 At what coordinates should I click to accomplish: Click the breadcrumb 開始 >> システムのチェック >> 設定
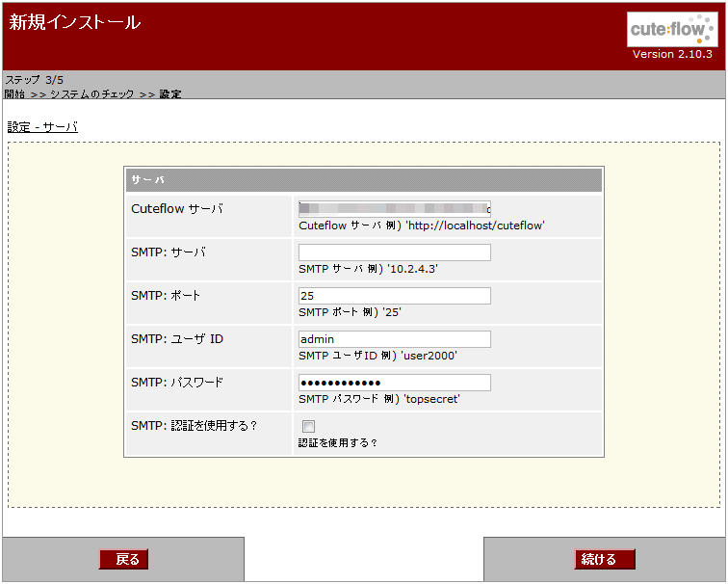click(x=92, y=93)
